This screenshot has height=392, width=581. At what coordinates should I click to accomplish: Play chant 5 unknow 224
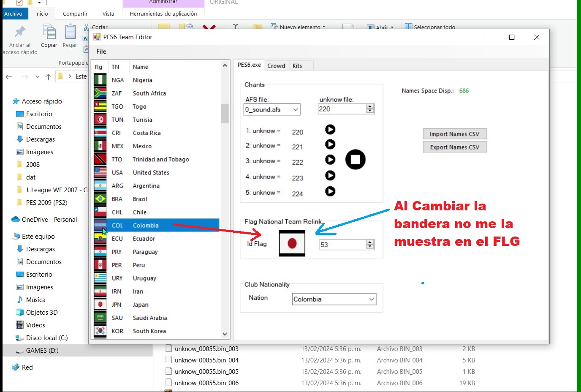(330, 191)
